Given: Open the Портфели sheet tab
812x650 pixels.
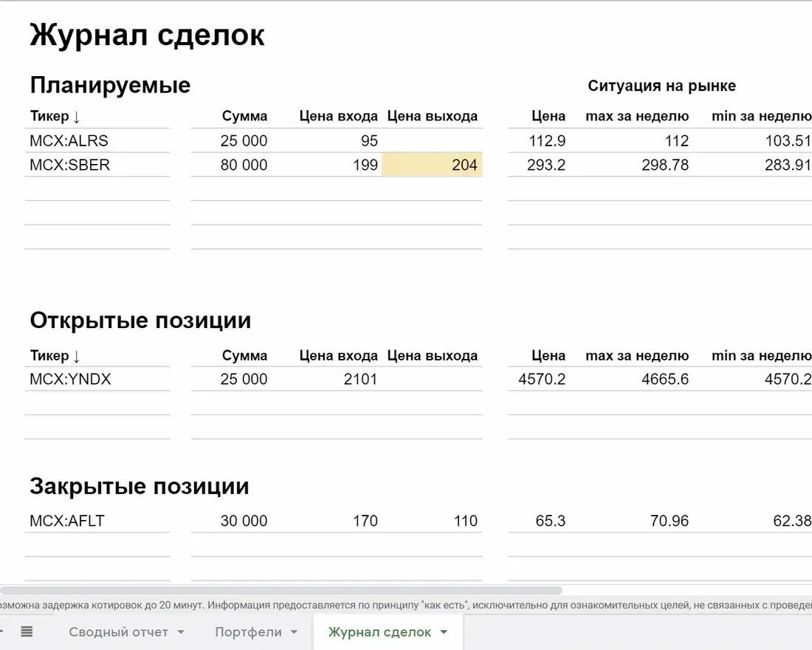Looking at the screenshot, I should coord(248,632).
